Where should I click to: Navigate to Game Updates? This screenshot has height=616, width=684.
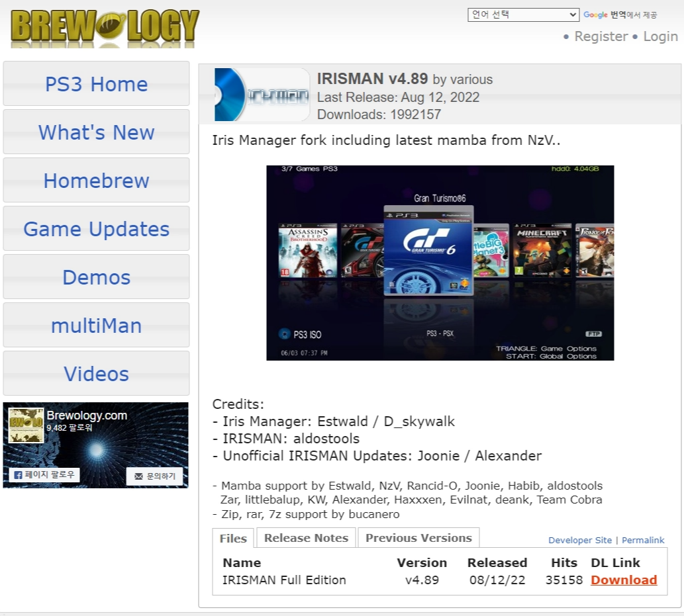click(x=97, y=229)
